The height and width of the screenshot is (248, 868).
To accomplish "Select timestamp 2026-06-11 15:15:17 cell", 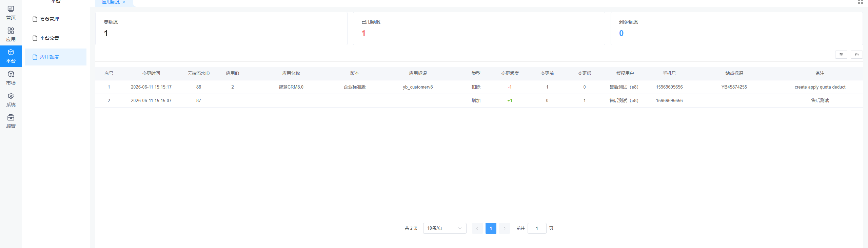I will pos(151,87).
